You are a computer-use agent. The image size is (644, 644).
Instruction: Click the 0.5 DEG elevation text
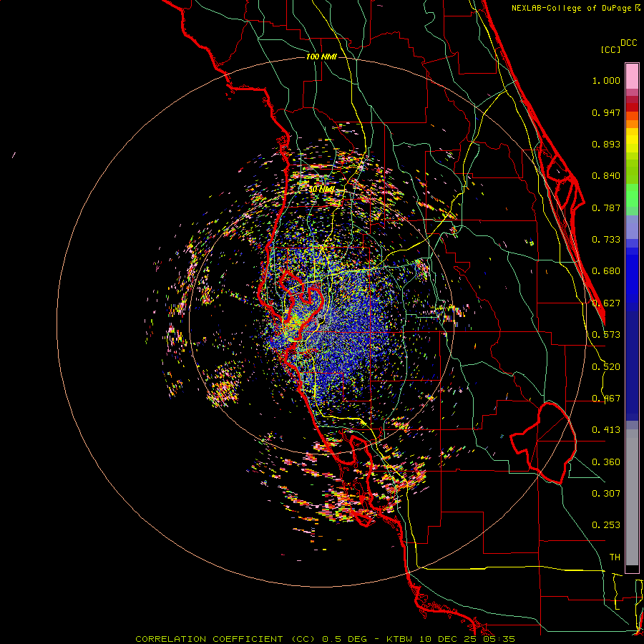click(345, 639)
